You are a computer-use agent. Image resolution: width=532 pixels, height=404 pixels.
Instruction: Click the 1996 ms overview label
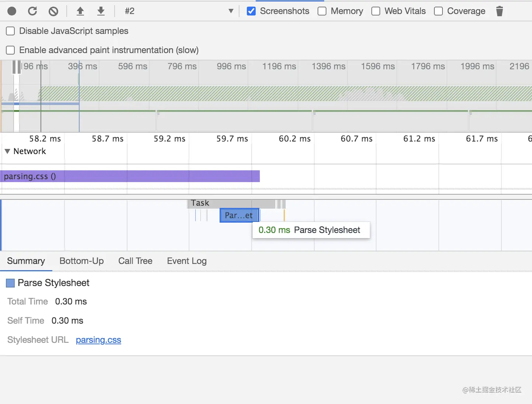(x=477, y=66)
